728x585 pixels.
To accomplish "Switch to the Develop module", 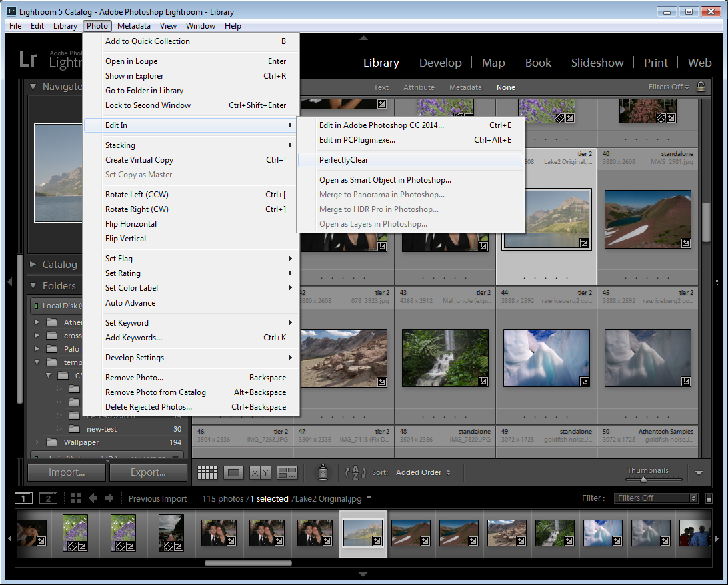I will (x=440, y=63).
